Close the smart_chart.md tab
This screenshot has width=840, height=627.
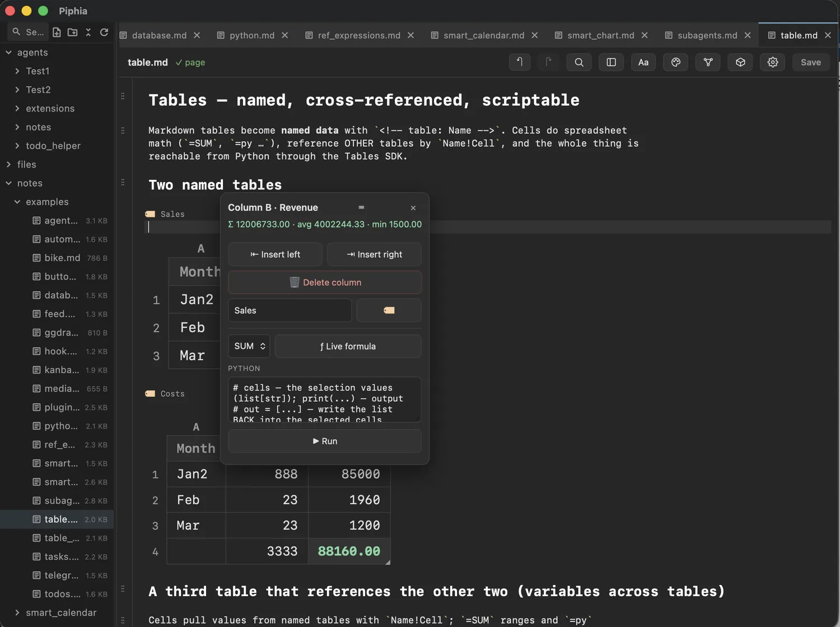click(x=645, y=35)
